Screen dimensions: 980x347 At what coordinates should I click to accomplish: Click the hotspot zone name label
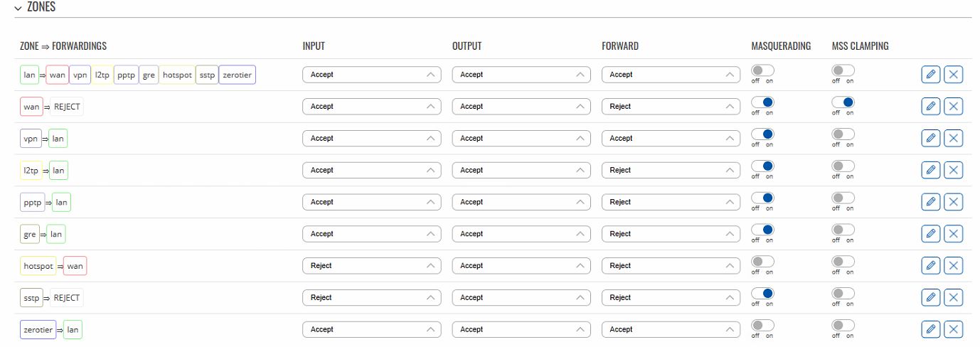(x=38, y=266)
